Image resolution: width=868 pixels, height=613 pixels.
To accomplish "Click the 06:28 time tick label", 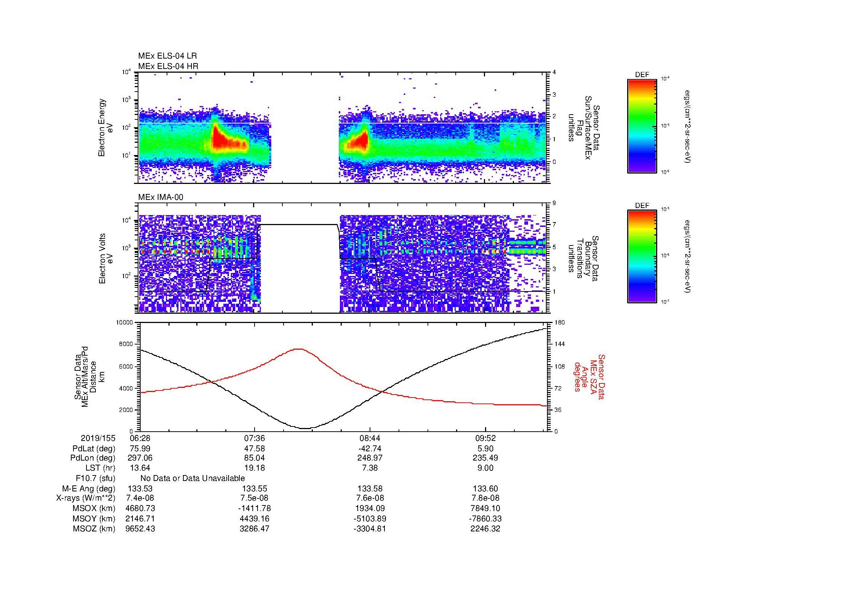I will (140, 438).
